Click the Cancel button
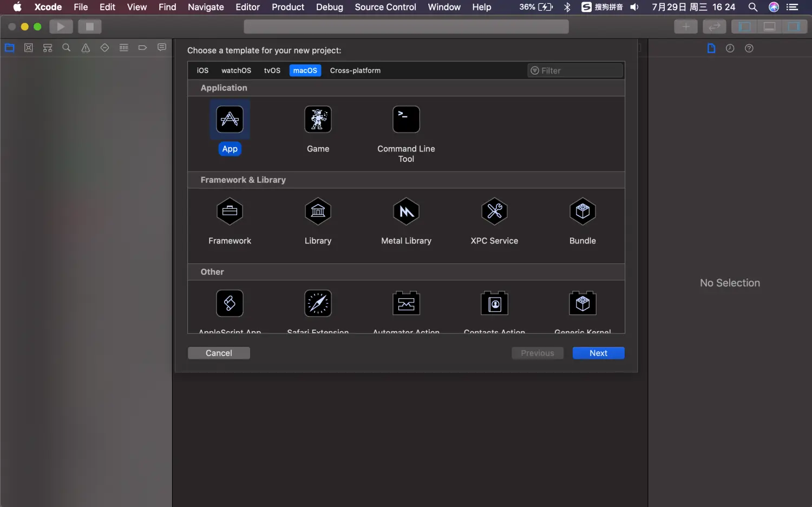 (x=219, y=353)
